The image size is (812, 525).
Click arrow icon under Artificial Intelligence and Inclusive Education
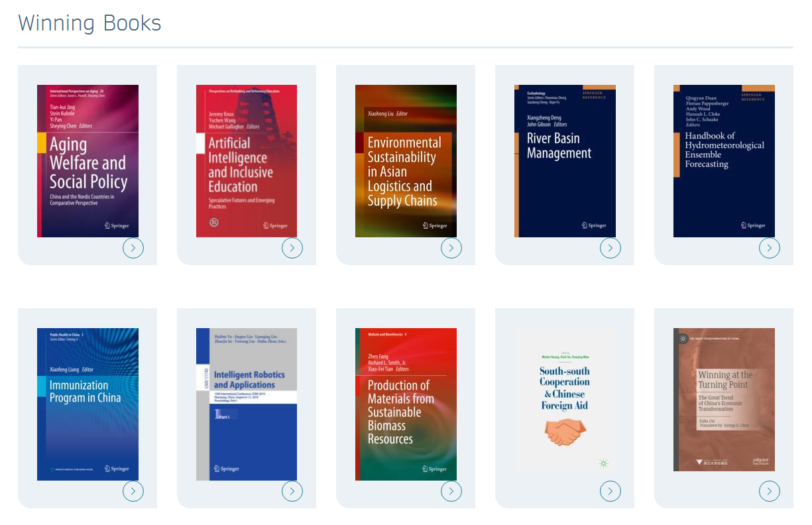(292, 248)
